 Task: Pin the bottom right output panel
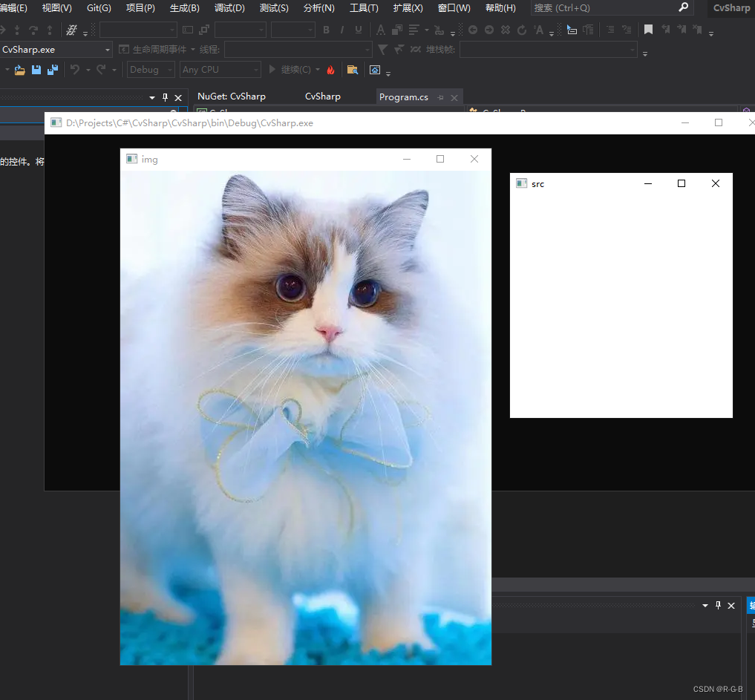click(x=719, y=606)
